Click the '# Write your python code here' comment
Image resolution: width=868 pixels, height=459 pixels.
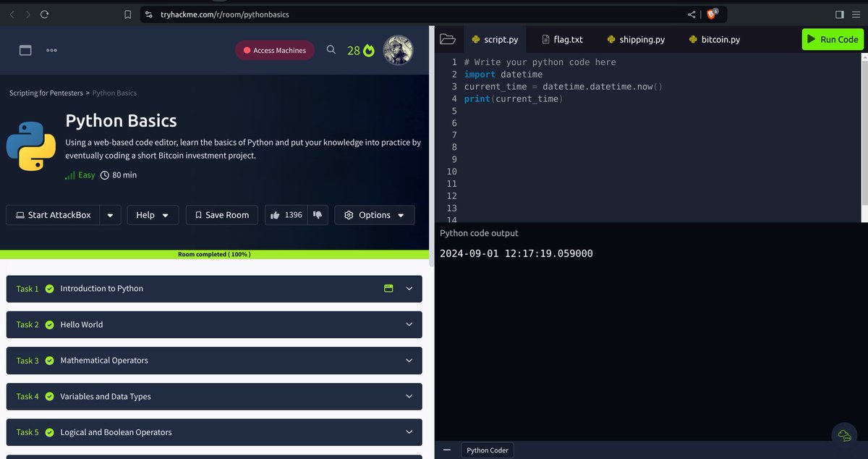pos(540,62)
